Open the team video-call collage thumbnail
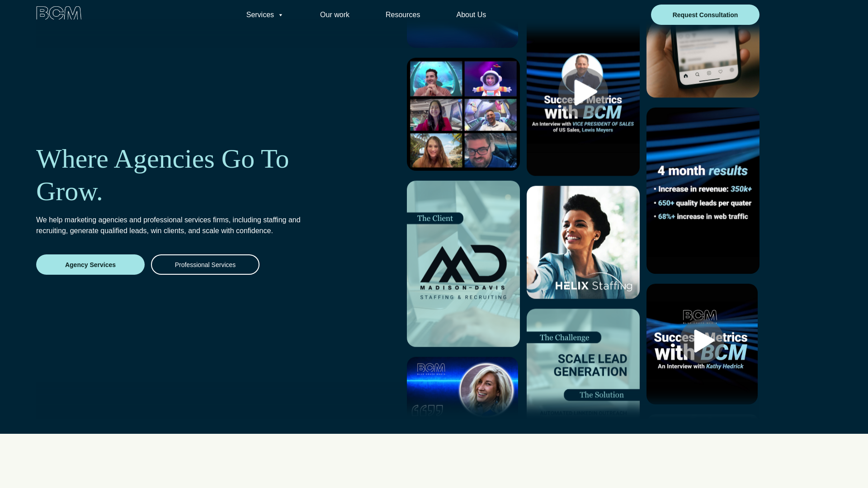This screenshot has height=488, width=868. pos(463,114)
